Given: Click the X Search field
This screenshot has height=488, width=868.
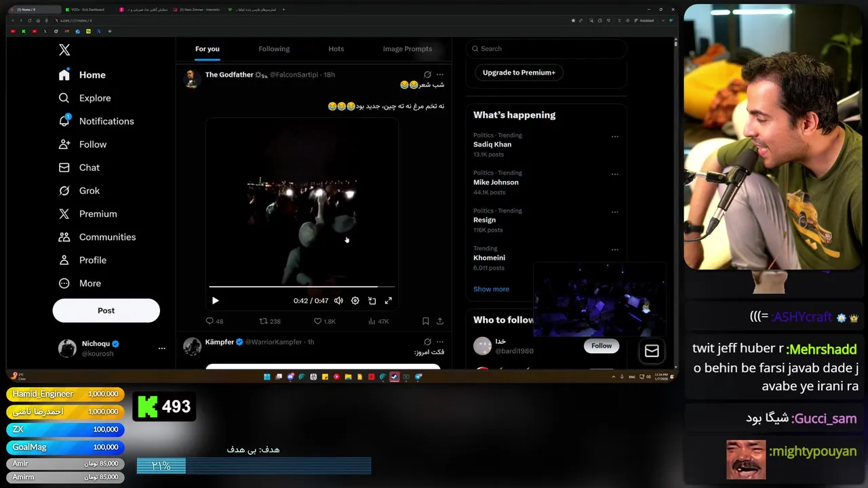Looking at the screenshot, I should tap(546, 49).
